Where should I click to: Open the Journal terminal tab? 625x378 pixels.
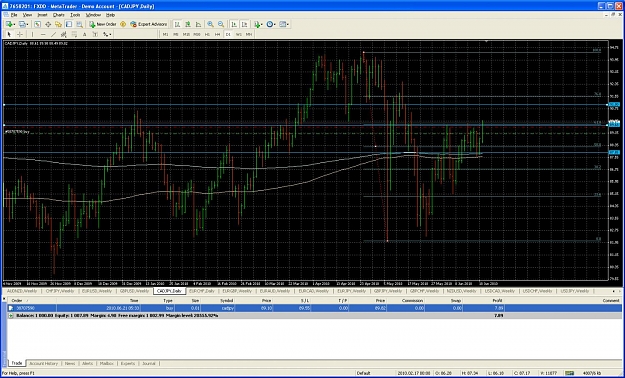[149, 364]
